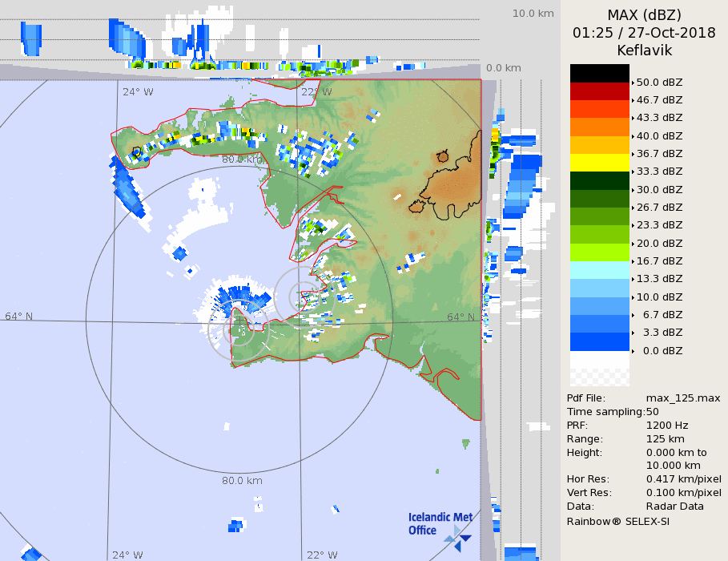Click the Rainbow SELEX-SI text
The width and height of the screenshot is (728, 561).
click(617, 521)
